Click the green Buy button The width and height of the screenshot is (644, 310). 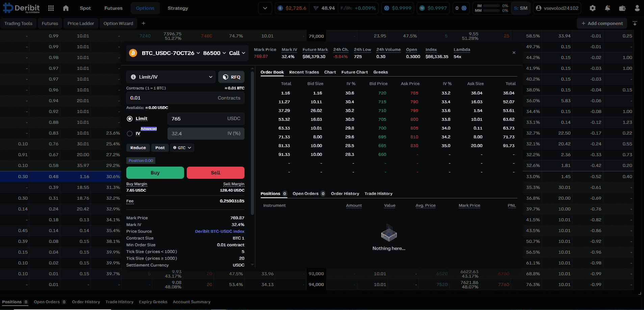coord(155,173)
